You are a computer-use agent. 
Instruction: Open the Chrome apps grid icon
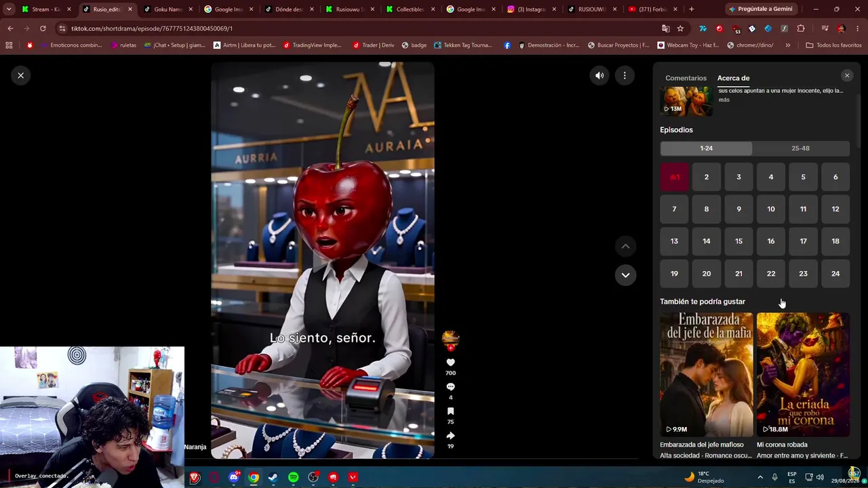[9, 45]
